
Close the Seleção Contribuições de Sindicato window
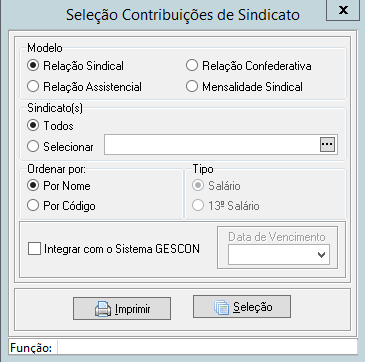343,10
